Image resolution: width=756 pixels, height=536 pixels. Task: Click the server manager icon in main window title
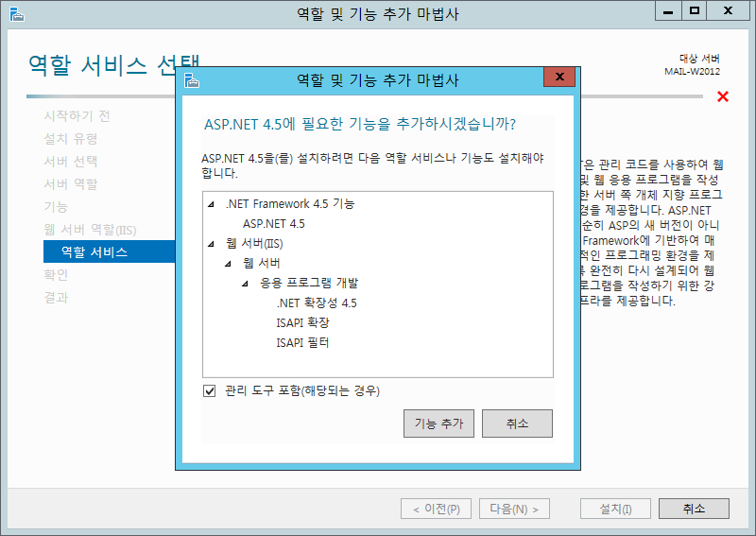(x=16, y=14)
